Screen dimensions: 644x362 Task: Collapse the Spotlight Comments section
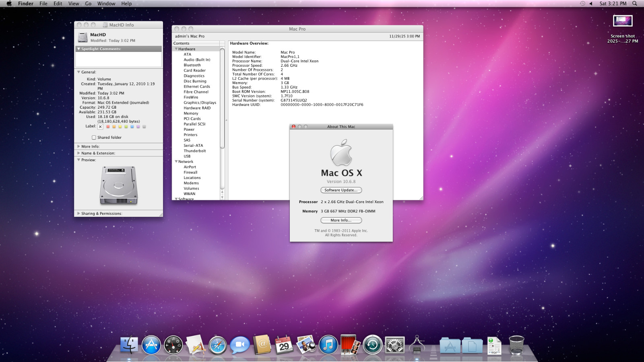click(79, 49)
